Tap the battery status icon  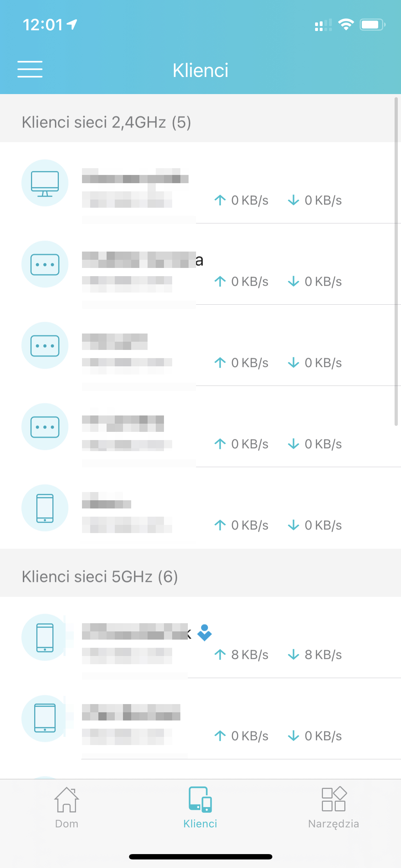pos(372,25)
